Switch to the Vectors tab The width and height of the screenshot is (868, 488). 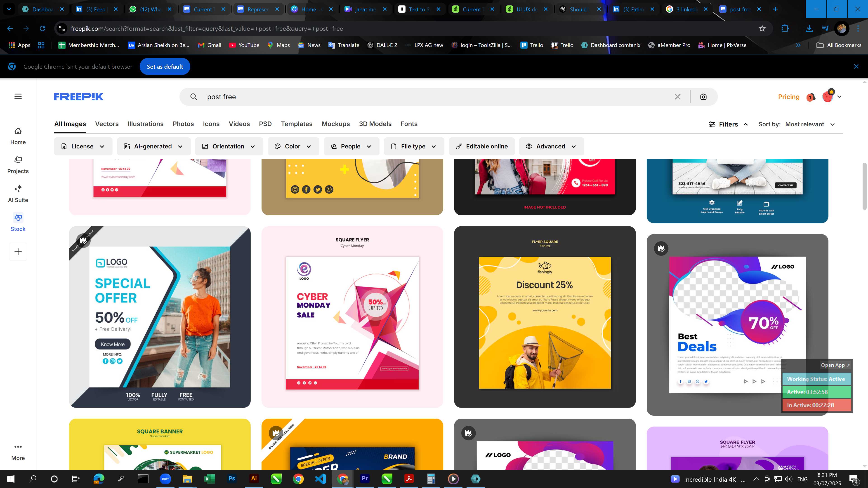click(107, 124)
